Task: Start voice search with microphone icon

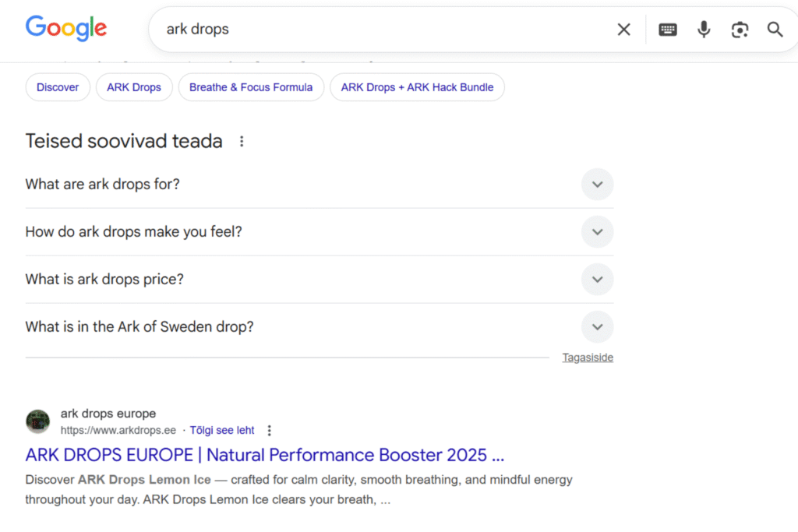Action: [x=704, y=30]
